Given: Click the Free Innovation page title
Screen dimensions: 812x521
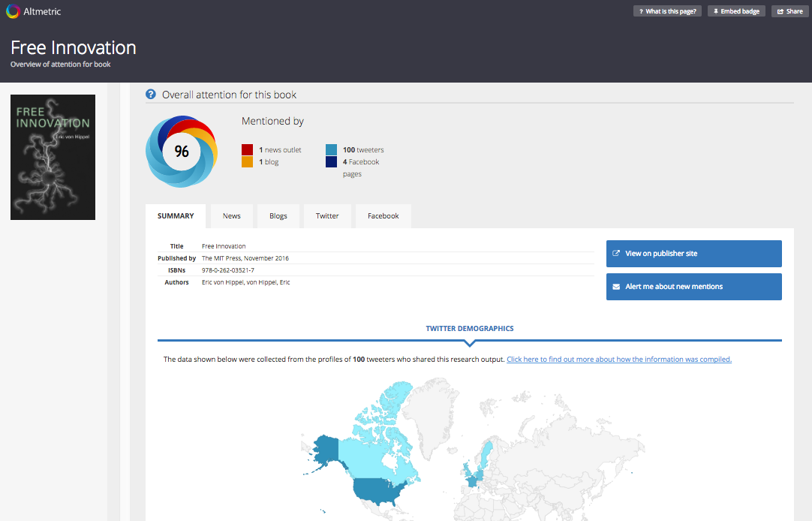Looking at the screenshot, I should click(73, 47).
